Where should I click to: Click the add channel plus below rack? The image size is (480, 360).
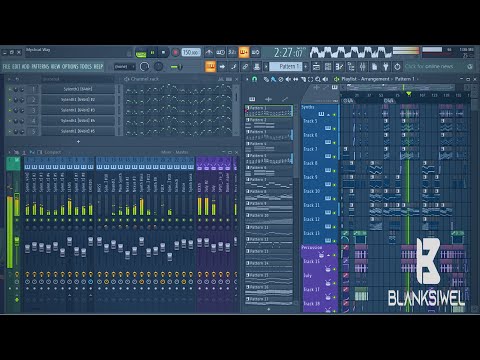click(78, 142)
